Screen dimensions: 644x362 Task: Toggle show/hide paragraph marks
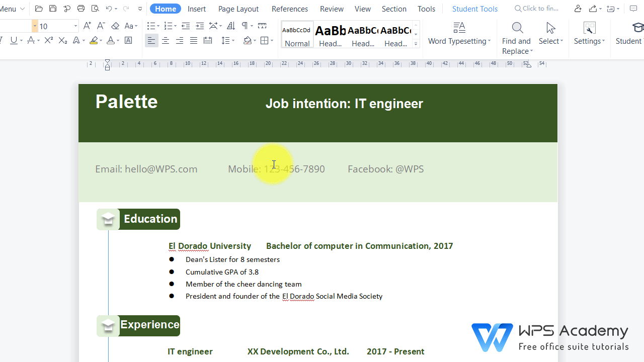point(245,26)
